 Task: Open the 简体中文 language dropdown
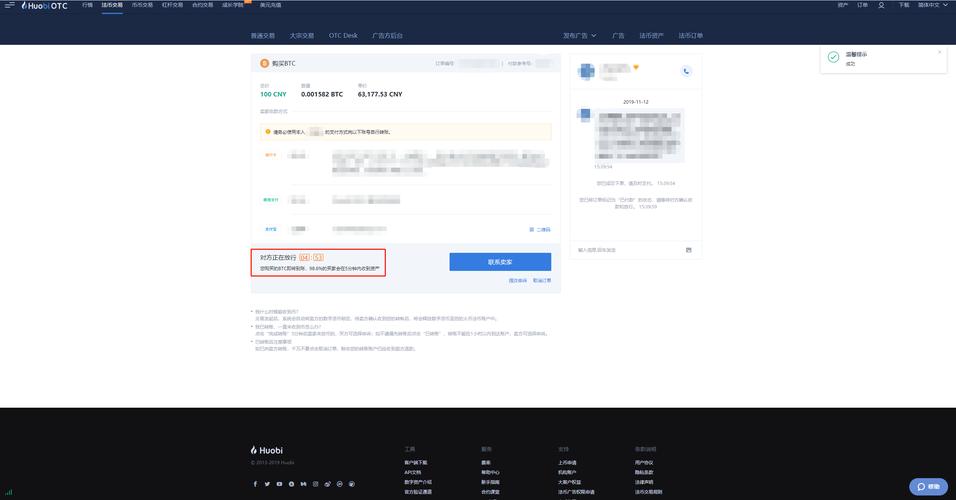[932, 5]
